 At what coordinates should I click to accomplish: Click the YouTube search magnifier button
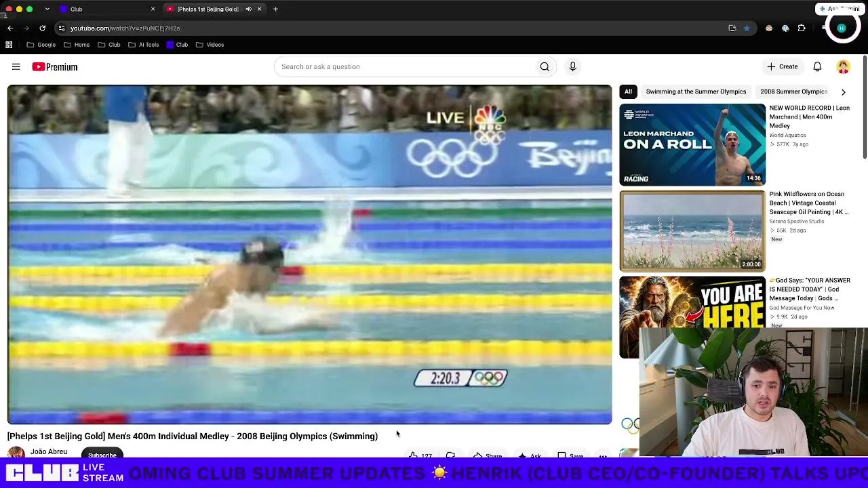[545, 66]
